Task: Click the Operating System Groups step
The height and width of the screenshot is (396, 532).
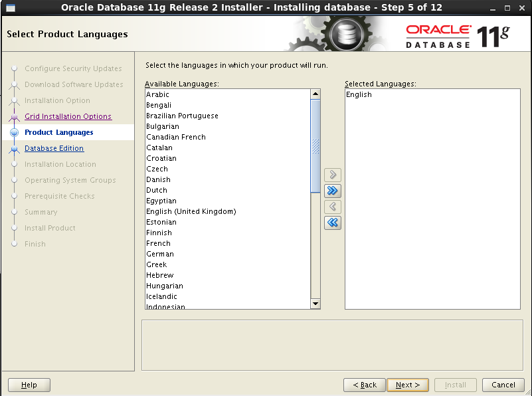Action: (70, 180)
